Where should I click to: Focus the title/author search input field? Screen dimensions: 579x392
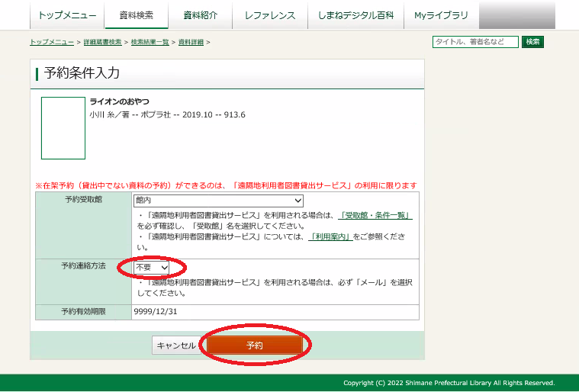[x=474, y=42]
